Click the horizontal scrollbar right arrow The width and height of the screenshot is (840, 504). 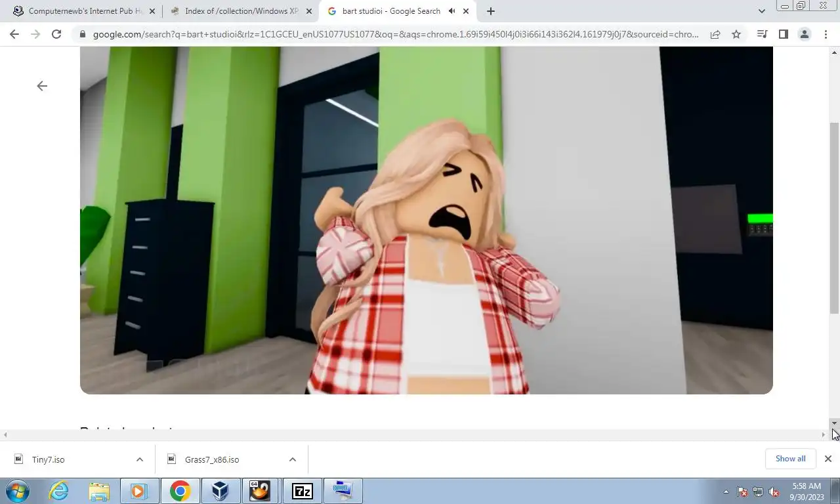coord(824,434)
